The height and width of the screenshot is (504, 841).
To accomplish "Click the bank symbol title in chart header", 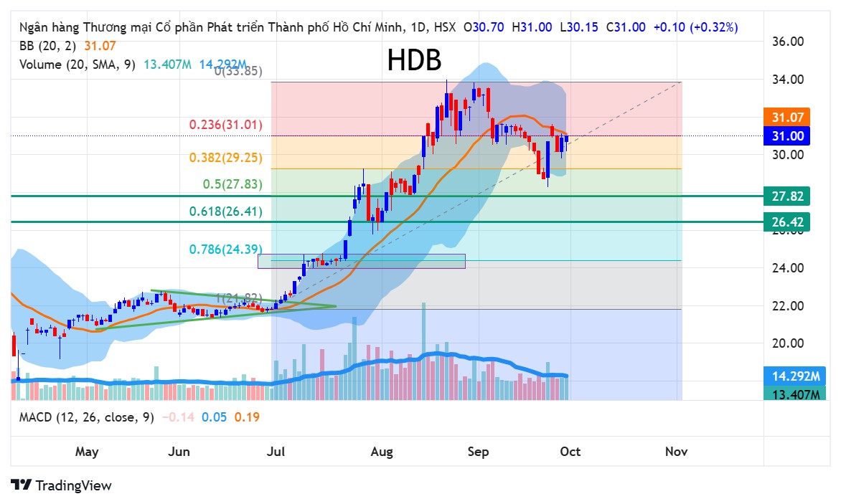I will 212,27.
